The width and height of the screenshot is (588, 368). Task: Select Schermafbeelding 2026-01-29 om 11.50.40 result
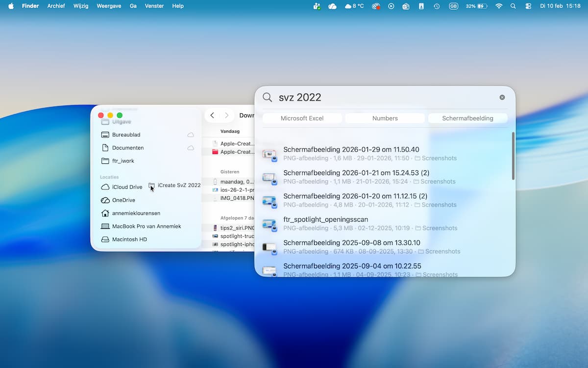tap(351, 150)
